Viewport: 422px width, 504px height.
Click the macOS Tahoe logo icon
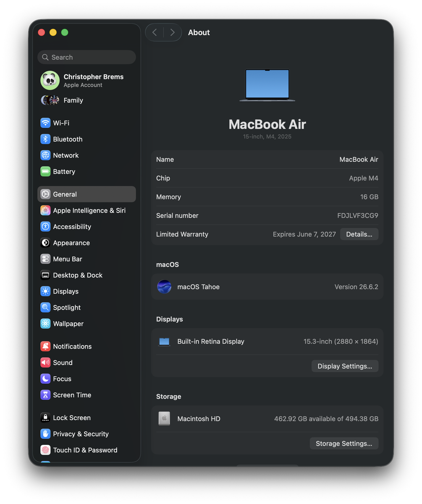tap(164, 287)
